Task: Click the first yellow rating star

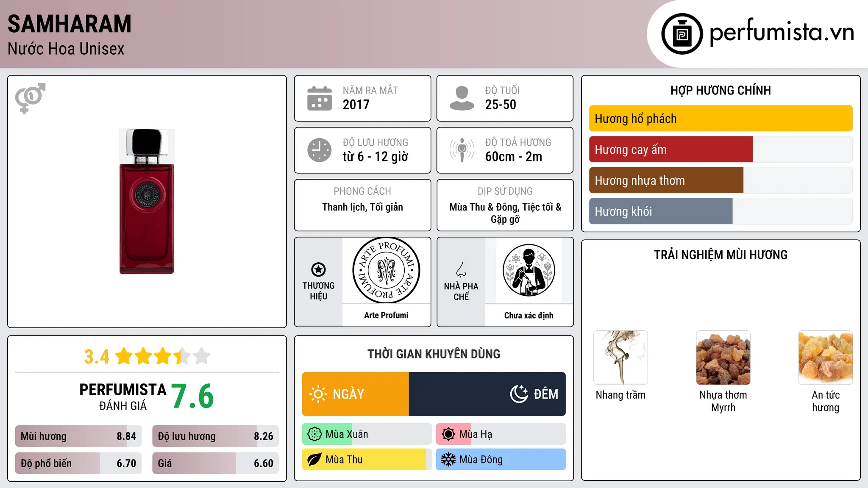Action: [x=124, y=356]
